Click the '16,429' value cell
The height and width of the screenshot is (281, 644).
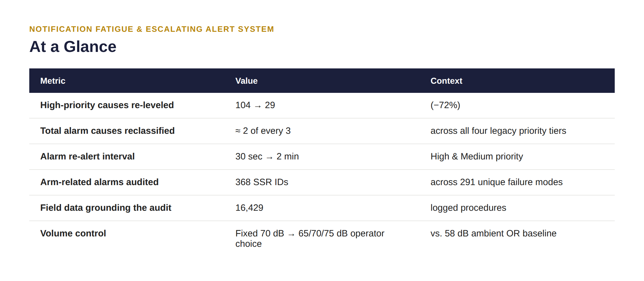[x=249, y=208]
